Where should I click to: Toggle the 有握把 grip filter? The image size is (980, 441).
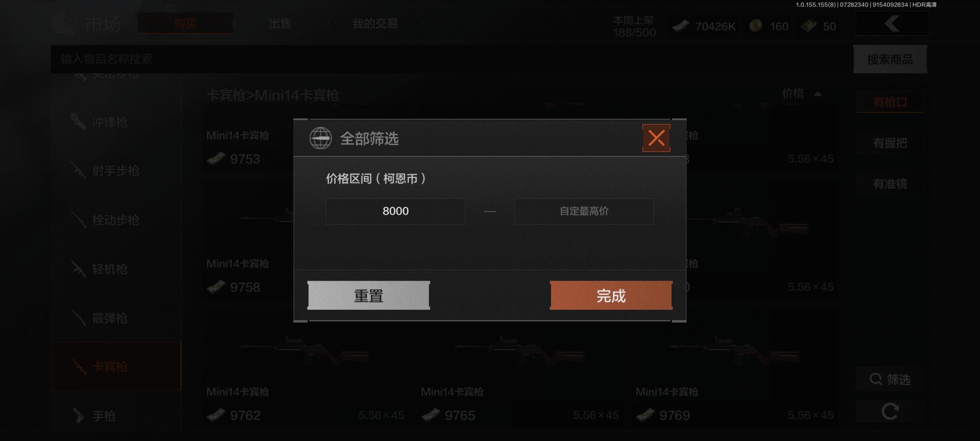890,143
